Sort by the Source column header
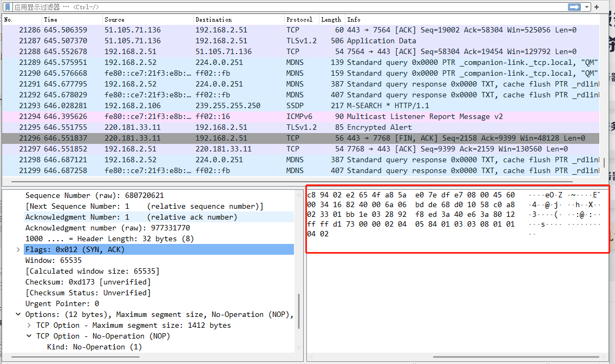Image resolution: width=615 pixels, height=364 pixels. click(147, 19)
